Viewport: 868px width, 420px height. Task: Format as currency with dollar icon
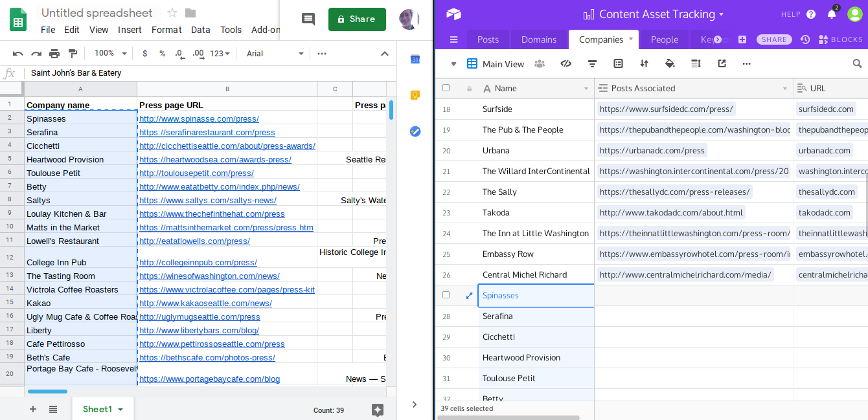144,54
